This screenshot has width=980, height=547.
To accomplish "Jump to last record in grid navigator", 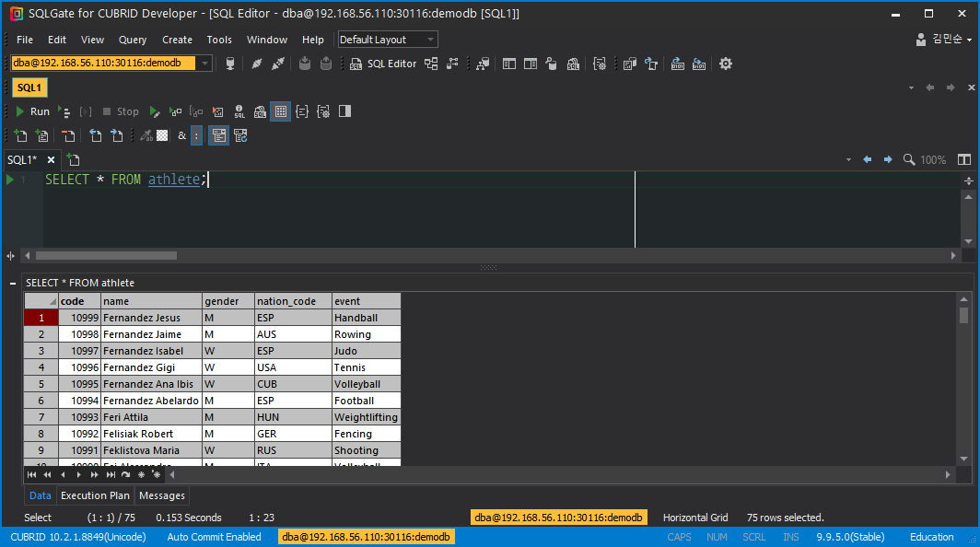I will (x=110, y=475).
